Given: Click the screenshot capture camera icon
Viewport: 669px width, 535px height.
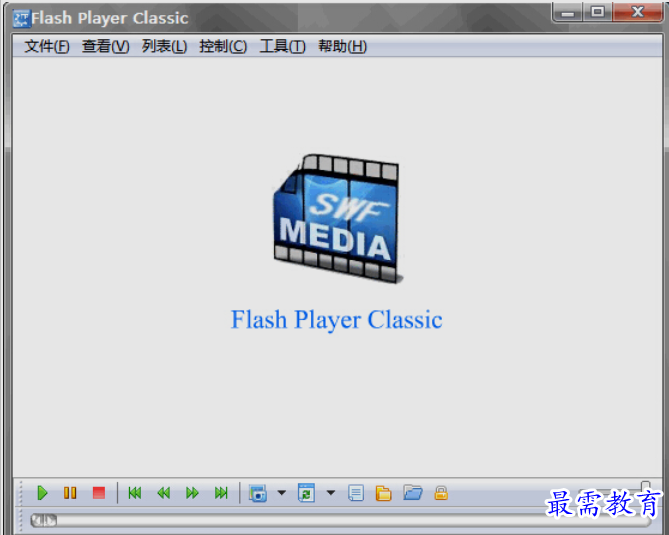Looking at the screenshot, I should pyautogui.click(x=258, y=493).
